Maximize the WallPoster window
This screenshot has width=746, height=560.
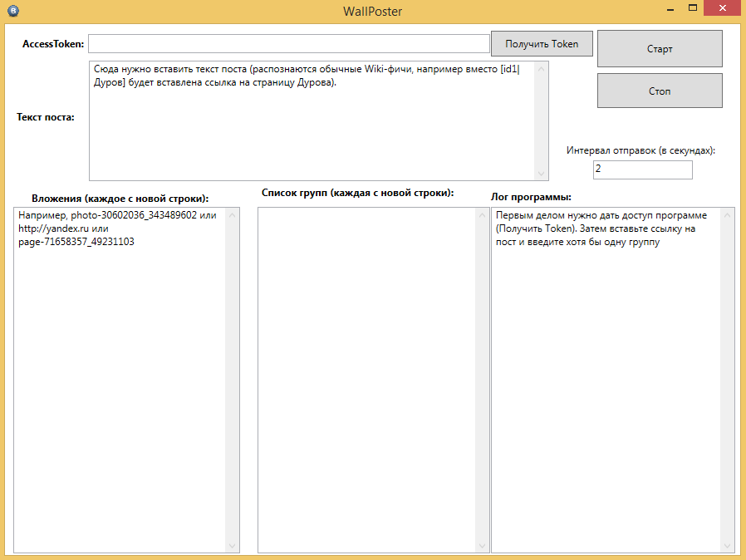click(x=693, y=8)
